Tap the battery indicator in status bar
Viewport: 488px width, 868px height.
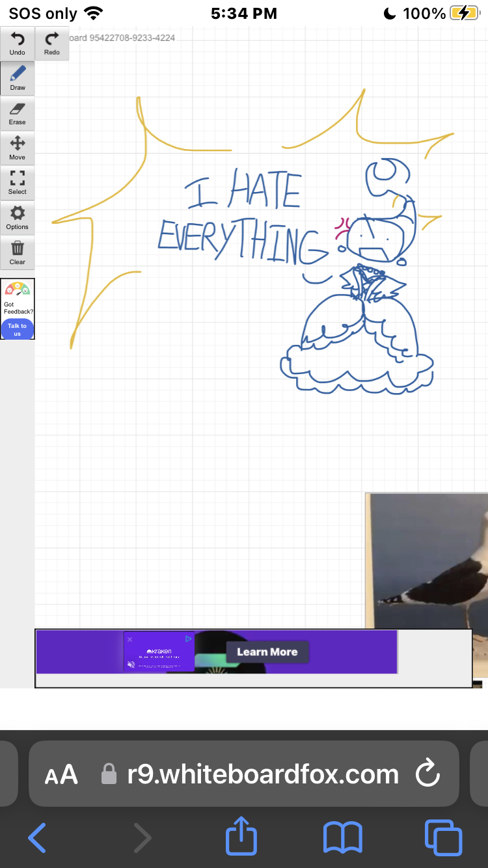tap(465, 13)
